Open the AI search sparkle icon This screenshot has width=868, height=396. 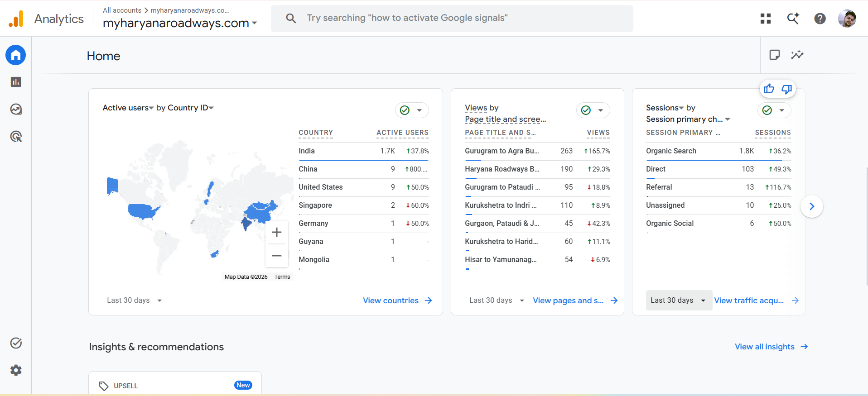(793, 19)
